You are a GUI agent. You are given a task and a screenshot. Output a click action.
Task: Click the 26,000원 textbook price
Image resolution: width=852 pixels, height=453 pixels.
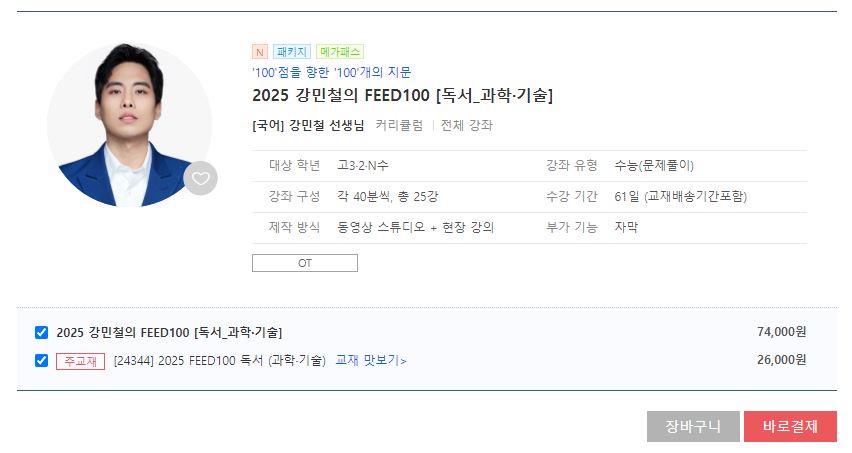coord(781,360)
